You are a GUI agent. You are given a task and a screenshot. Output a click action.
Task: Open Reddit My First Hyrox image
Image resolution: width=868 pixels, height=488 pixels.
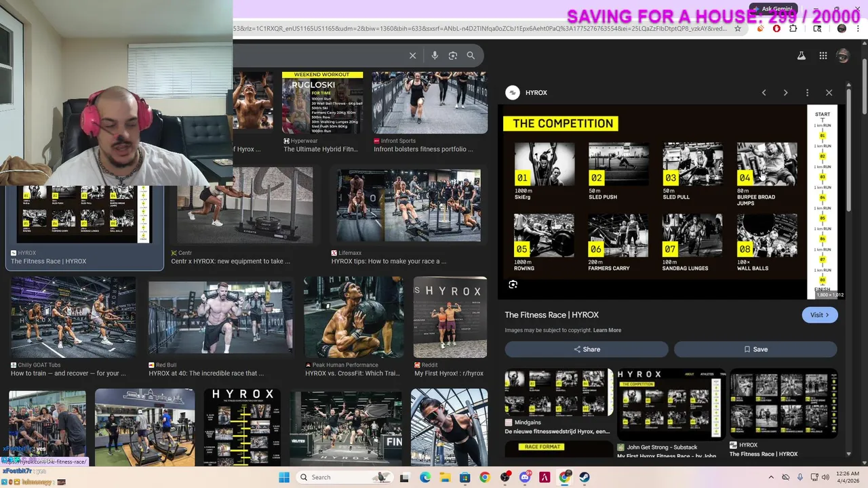pyautogui.click(x=450, y=317)
